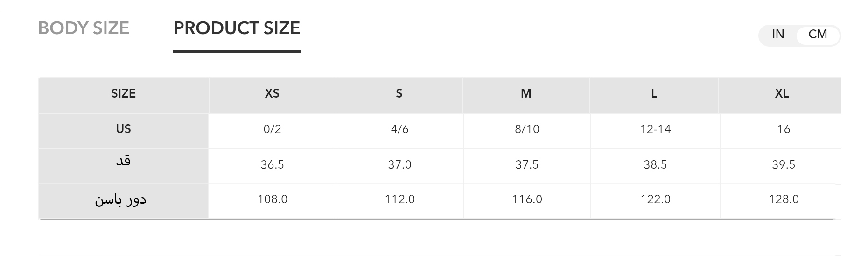
Task: Click the قد row label
Action: tap(123, 162)
